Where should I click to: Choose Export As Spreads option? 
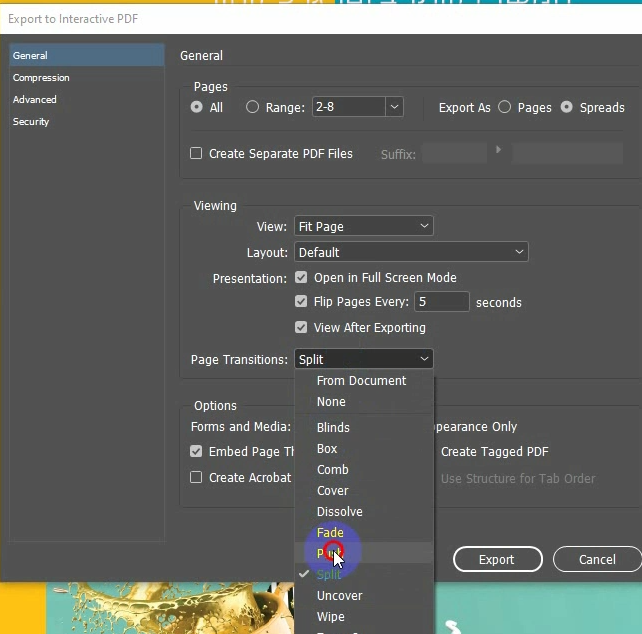[x=567, y=107]
